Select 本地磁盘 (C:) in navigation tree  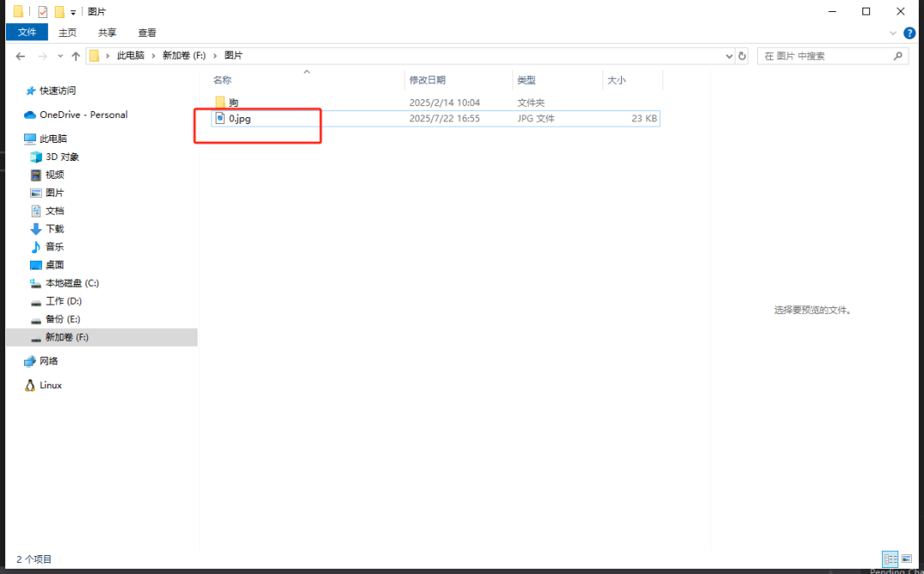[x=72, y=283]
